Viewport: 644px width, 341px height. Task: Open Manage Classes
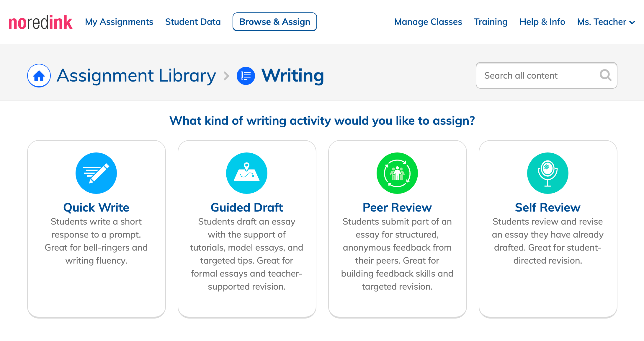click(428, 22)
